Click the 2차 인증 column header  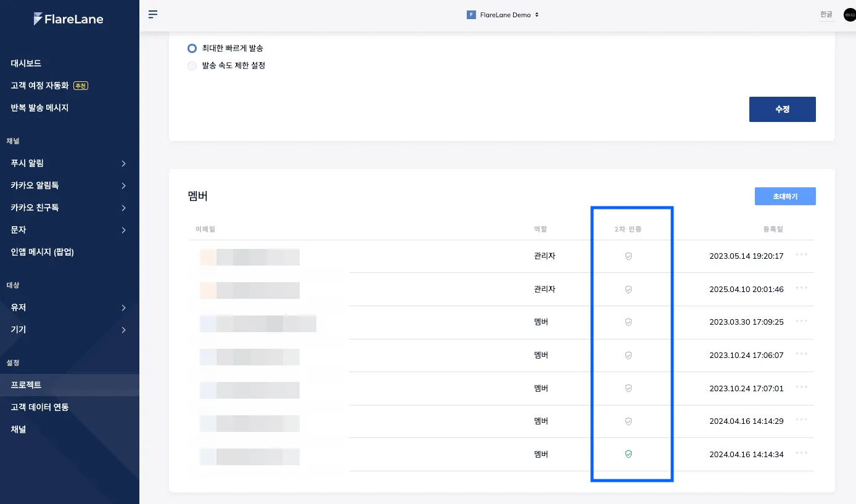pos(628,229)
